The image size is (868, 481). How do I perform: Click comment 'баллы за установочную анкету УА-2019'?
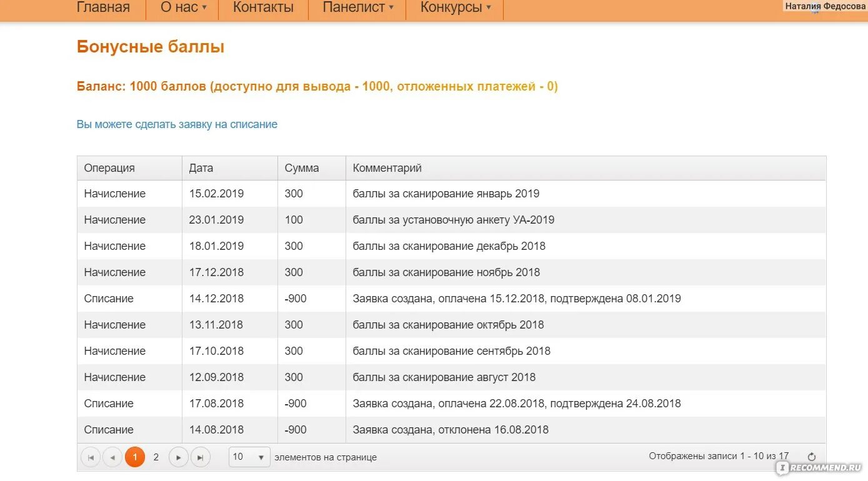[454, 220]
